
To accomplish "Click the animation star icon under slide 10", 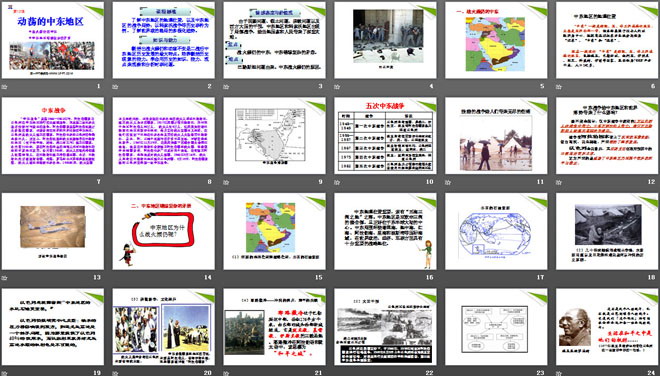I will (x=337, y=182).
